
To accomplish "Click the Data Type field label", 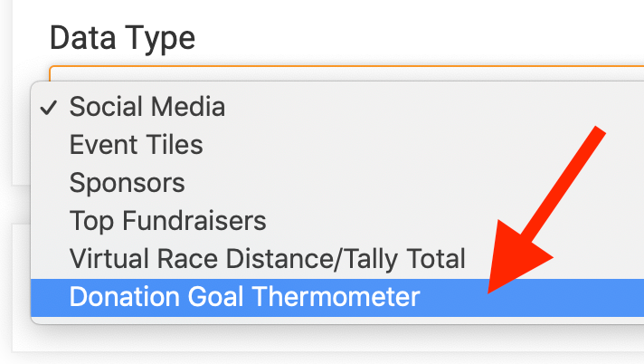I will click(122, 38).
